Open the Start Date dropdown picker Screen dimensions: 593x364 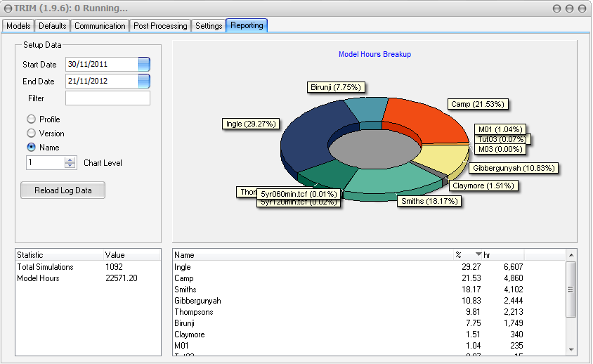click(144, 65)
